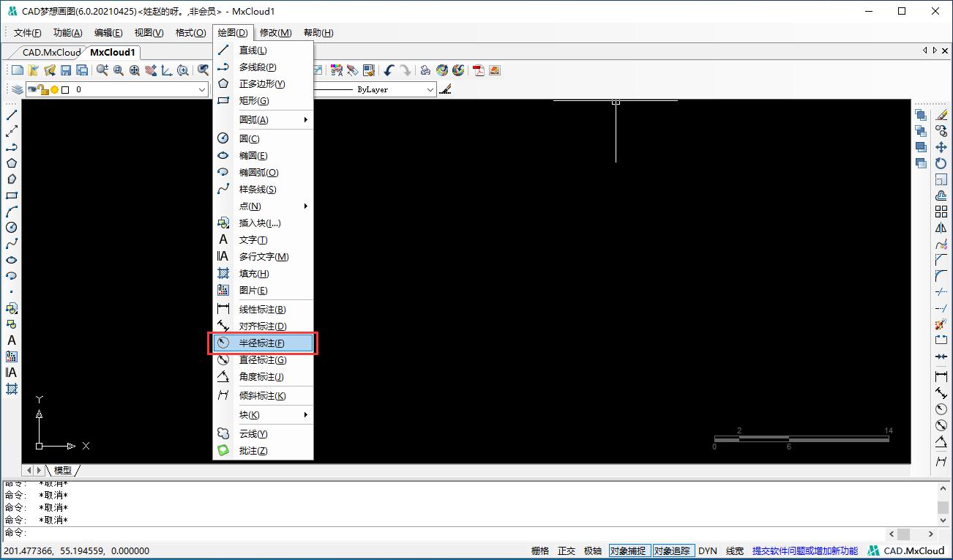Image resolution: width=953 pixels, height=560 pixels.
Task: Select the Polygon tool in left toolbar
Action: point(12,163)
